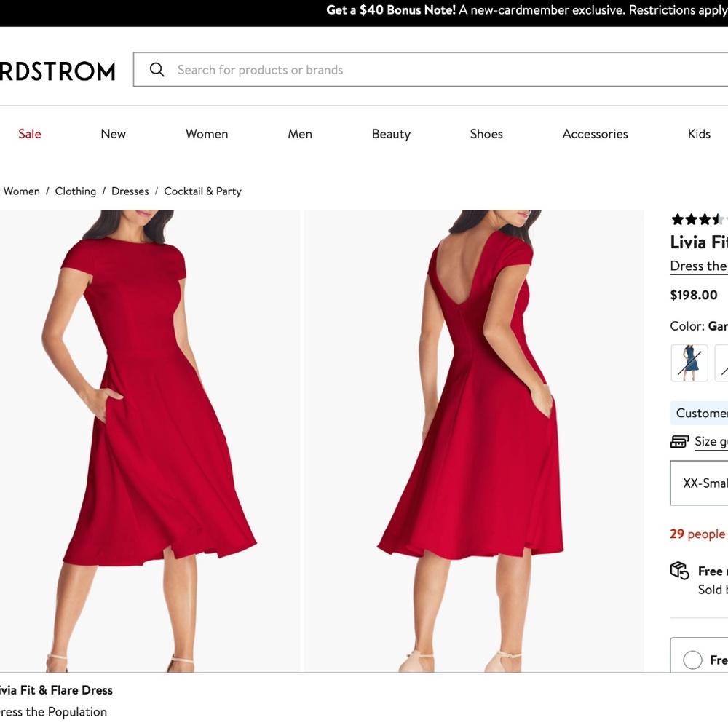
Task: Click the $40 Bonus Note banner
Action: pyautogui.click(x=527, y=10)
